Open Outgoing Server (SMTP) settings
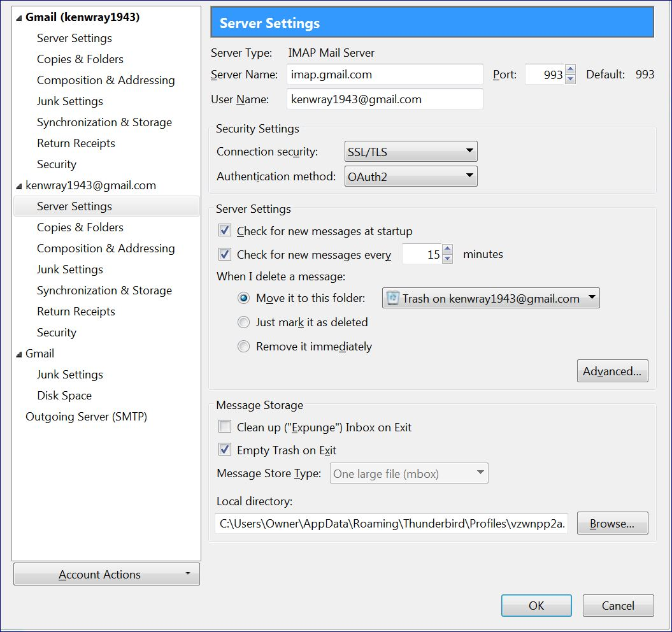 point(86,417)
